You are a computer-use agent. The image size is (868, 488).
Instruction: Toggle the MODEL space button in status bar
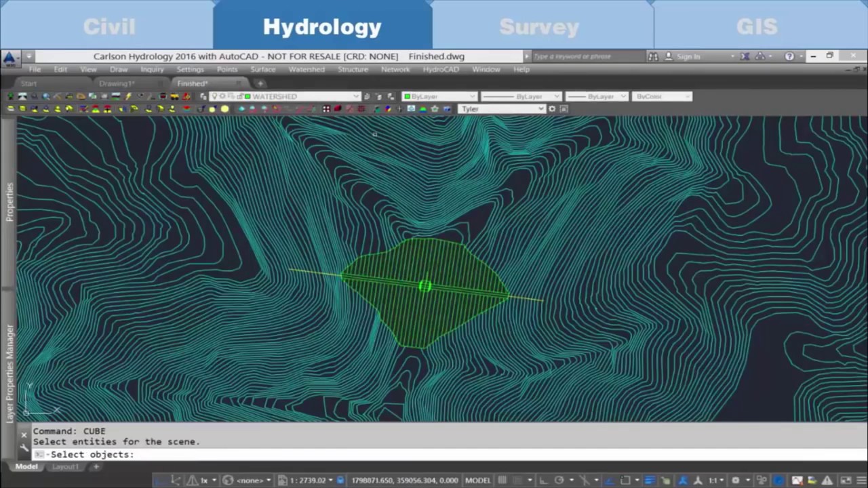478,481
